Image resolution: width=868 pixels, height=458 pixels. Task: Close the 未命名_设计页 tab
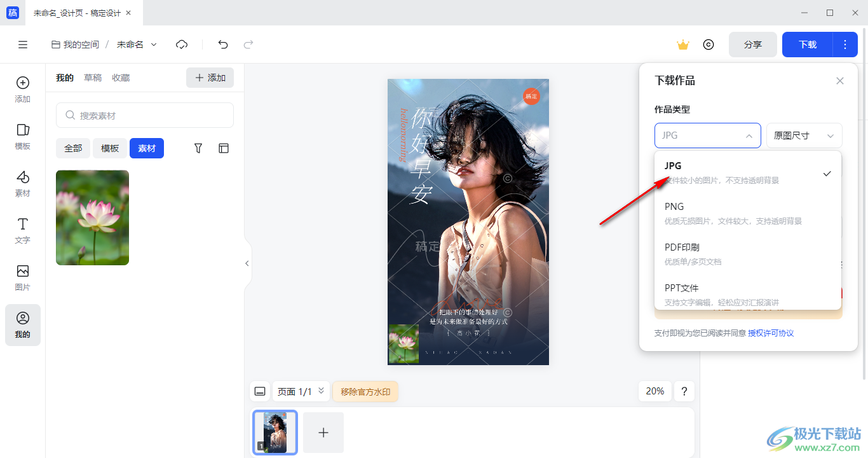click(x=129, y=13)
